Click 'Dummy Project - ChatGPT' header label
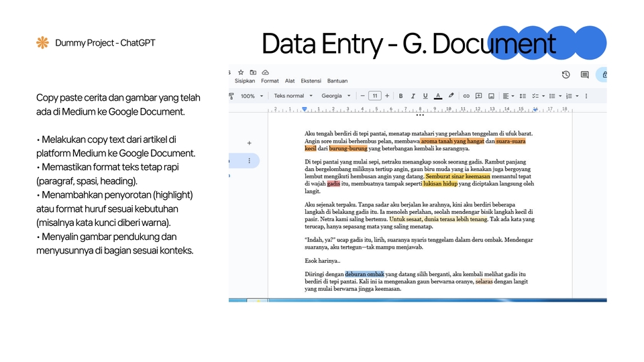Viewport: 644px width, 362px height. click(105, 43)
